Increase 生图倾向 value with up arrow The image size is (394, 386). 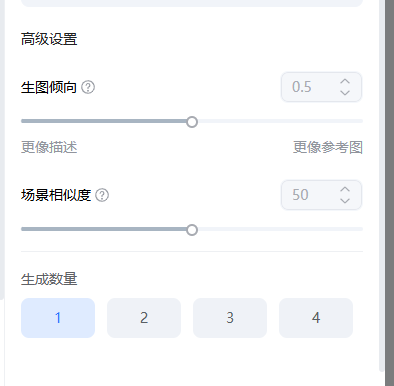(x=345, y=81)
